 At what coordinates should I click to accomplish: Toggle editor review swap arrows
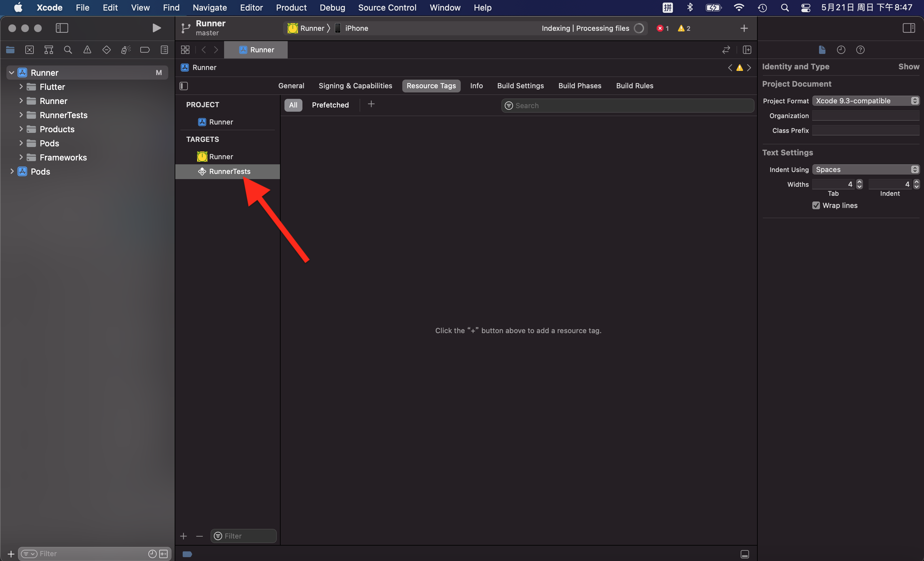click(726, 50)
